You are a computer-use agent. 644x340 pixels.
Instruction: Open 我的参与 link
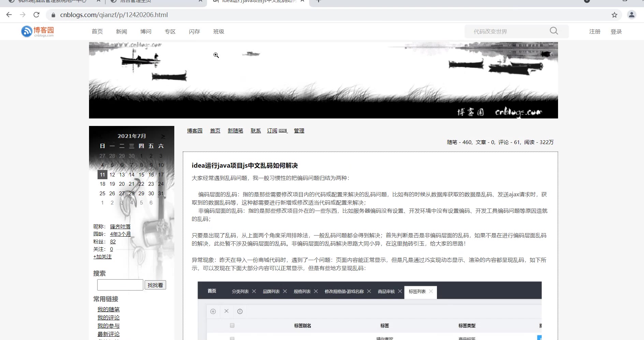click(x=108, y=326)
